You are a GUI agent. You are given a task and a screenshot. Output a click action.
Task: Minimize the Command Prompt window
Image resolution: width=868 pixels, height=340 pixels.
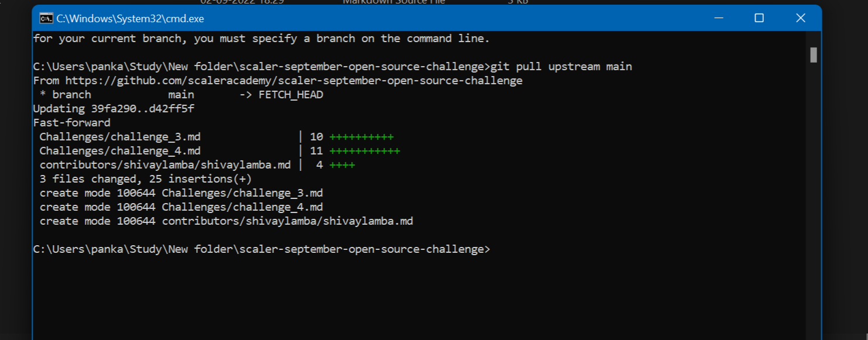pos(718,18)
